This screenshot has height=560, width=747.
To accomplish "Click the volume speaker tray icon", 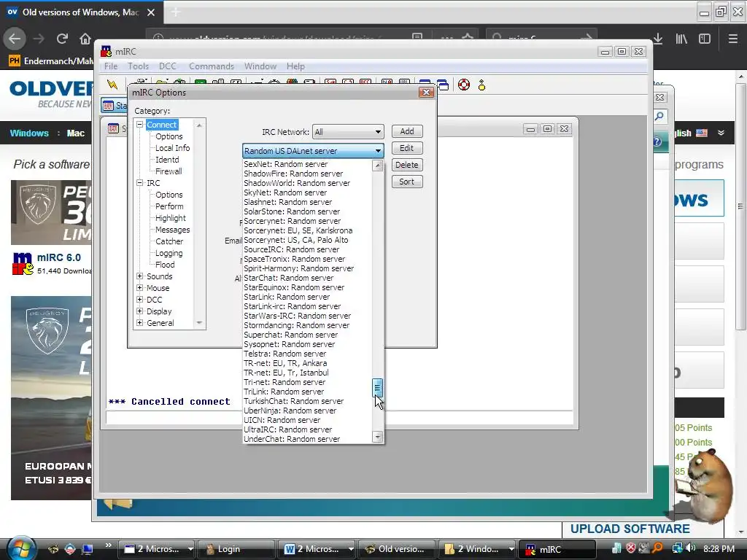I will [x=691, y=548].
